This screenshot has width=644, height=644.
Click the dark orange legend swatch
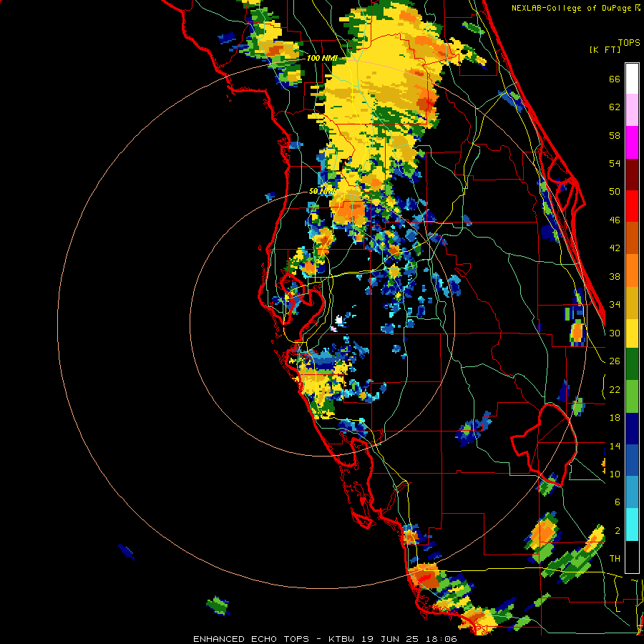[632, 238]
